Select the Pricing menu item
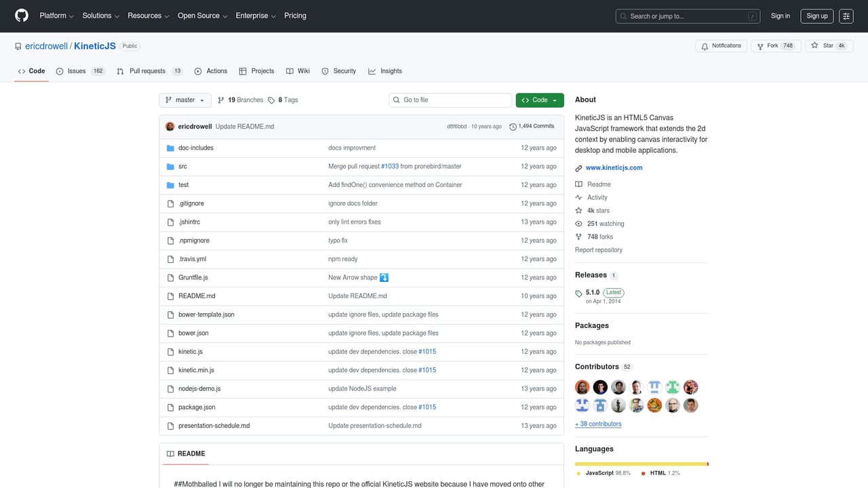This screenshot has width=868, height=488. point(295,16)
